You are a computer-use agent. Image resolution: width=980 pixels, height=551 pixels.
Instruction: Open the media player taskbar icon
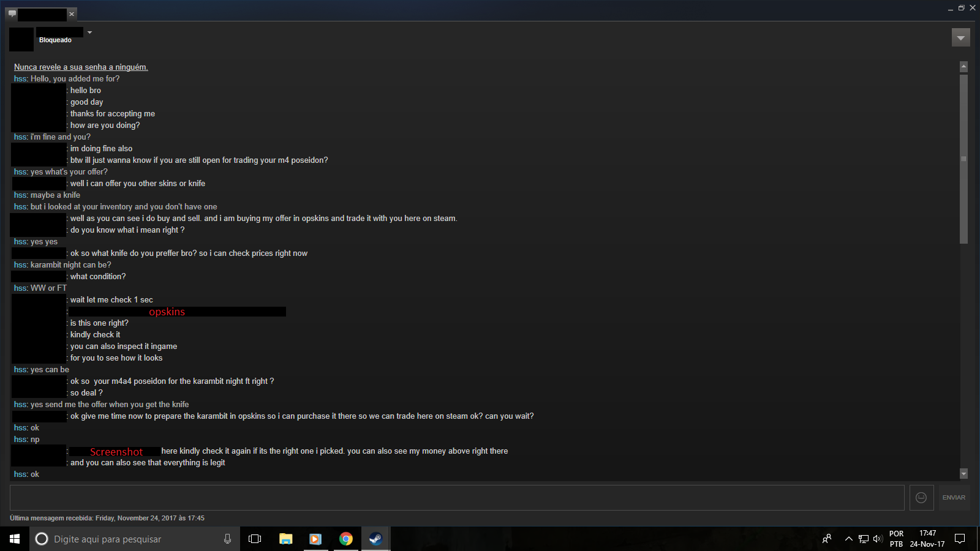tap(315, 539)
